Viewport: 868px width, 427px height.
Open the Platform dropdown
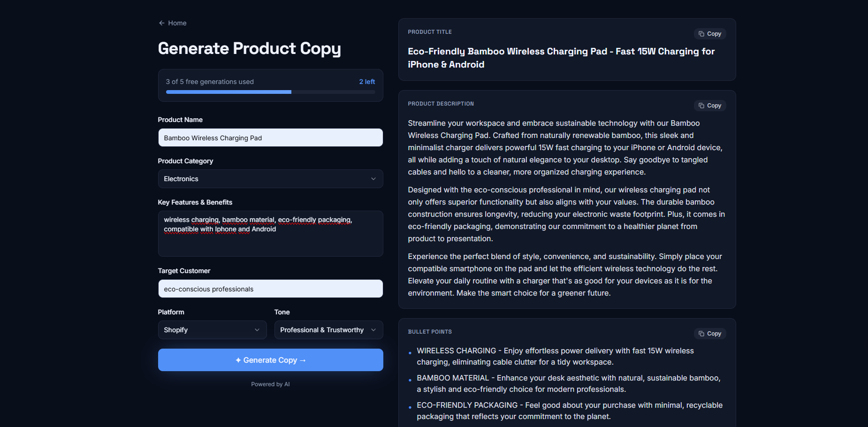212,330
